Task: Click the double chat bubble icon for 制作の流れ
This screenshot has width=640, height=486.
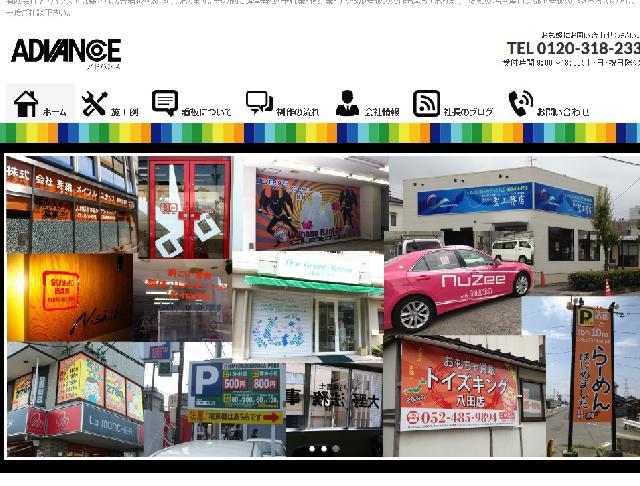Action: pyautogui.click(x=259, y=103)
